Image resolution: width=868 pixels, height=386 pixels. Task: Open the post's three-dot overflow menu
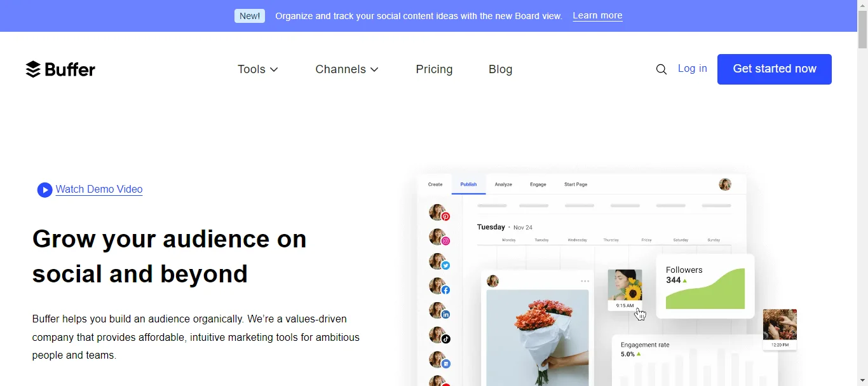pyautogui.click(x=585, y=280)
